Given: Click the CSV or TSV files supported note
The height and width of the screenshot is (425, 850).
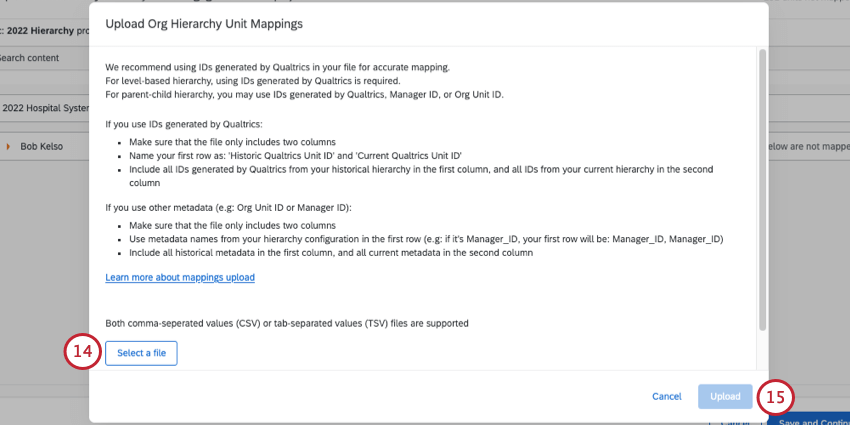Looking at the screenshot, I should [287, 323].
